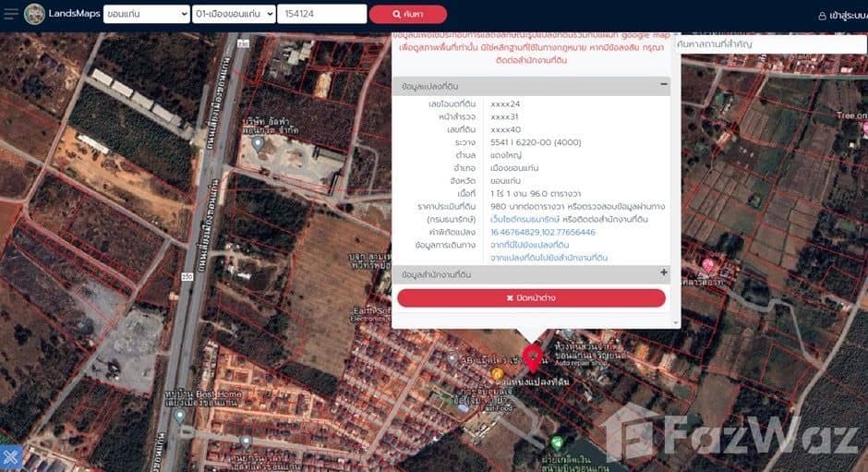Click the red land parcel marker pin
868x472 pixels.
(532, 357)
